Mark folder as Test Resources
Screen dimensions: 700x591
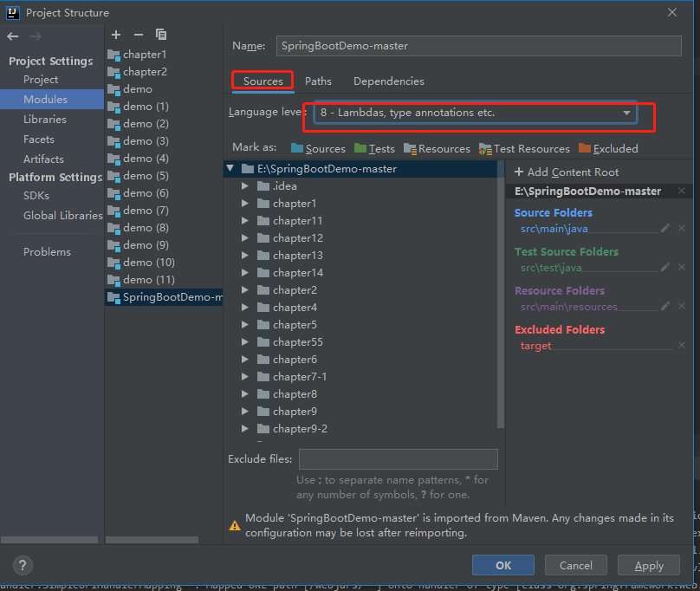(524, 149)
